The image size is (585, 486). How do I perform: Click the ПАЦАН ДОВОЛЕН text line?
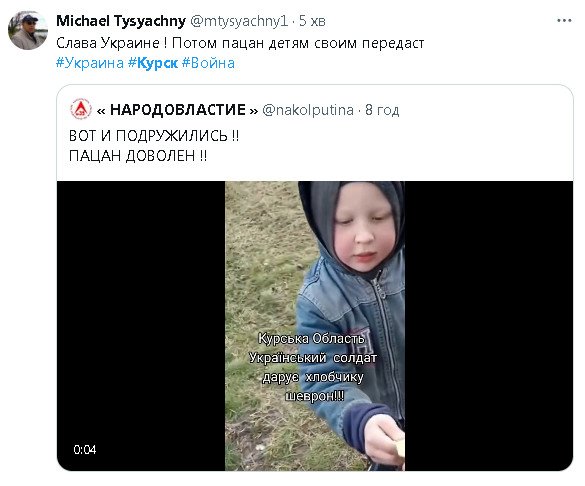tap(138, 155)
